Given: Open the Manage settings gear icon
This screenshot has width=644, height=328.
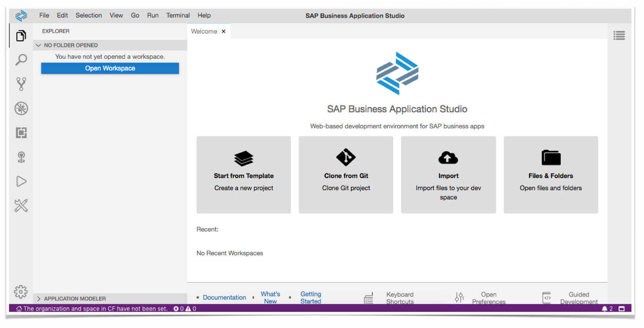Looking at the screenshot, I should tap(21, 292).
